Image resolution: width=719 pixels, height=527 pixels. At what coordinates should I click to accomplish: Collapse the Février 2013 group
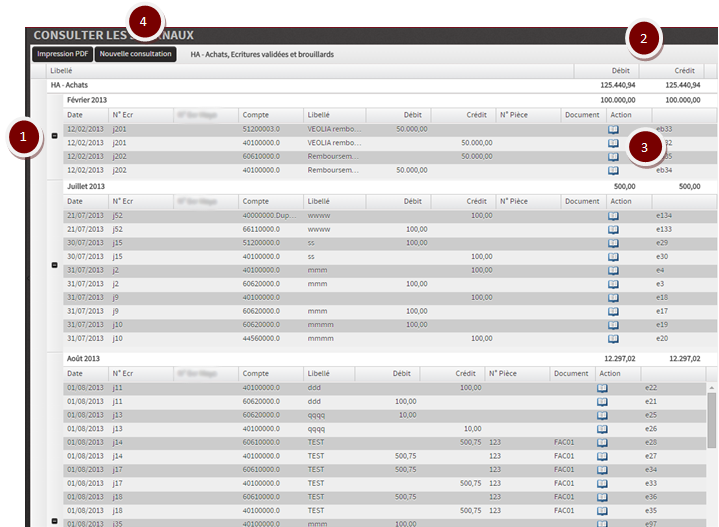54,136
